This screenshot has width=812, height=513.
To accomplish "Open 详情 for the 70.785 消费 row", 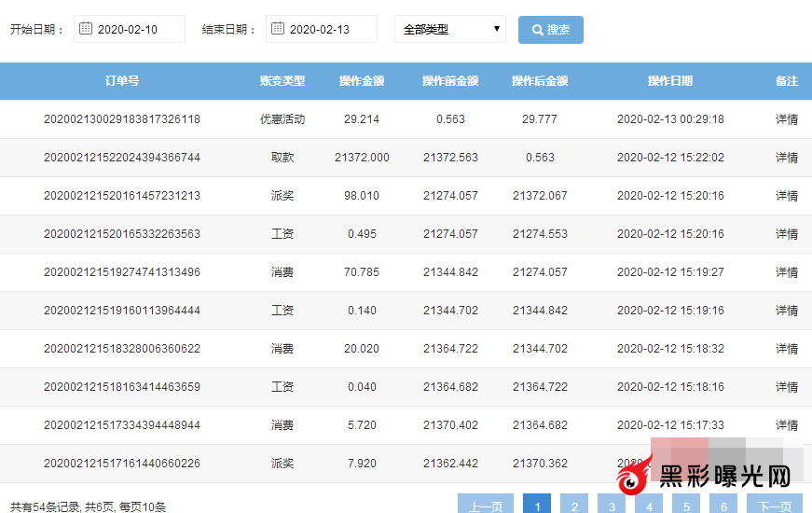I will [786, 272].
